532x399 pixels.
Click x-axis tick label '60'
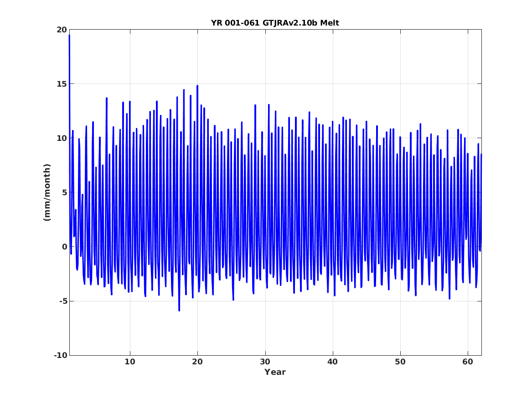click(x=468, y=362)
